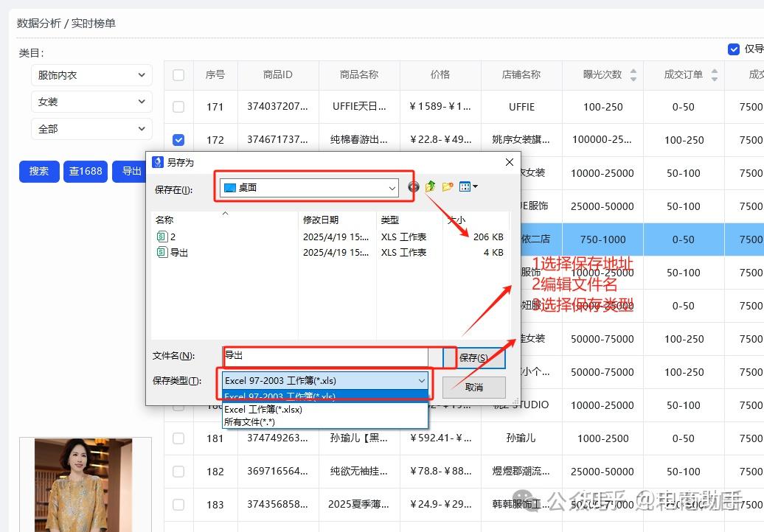Open the 保存在 桌面 location dropdown
764x532 pixels.
click(310, 188)
